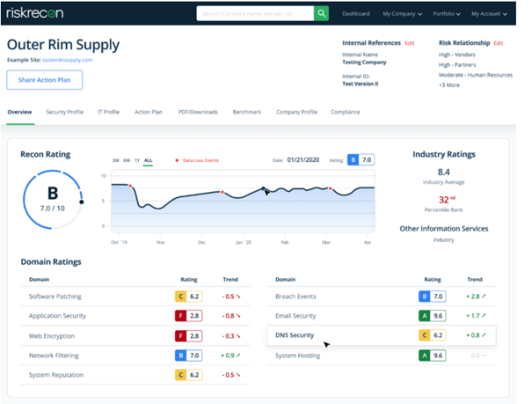532x404 pixels.
Task: Edit Risk Relationship
Action: tap(499, 43)
